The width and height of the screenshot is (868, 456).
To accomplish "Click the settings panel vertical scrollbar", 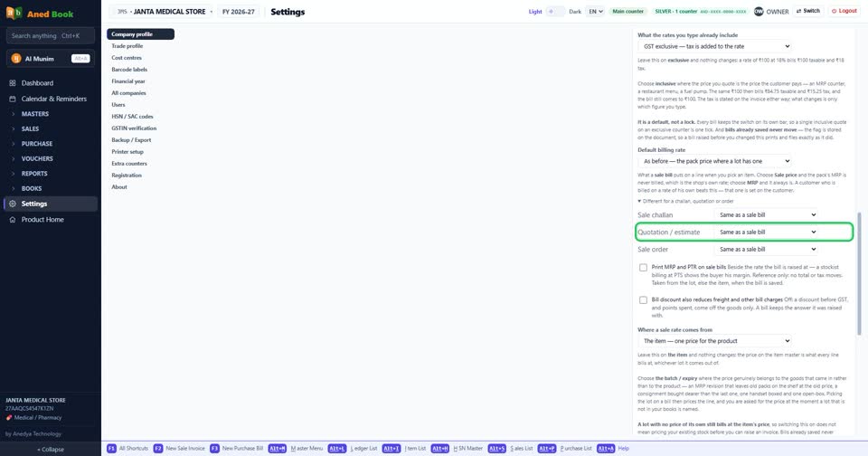I will coord(859,274).
